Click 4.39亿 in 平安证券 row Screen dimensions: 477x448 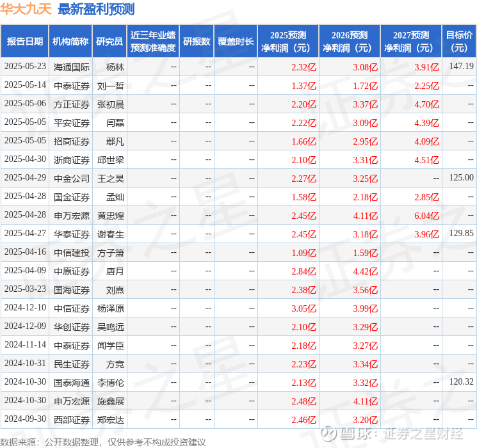(x=426, y=123)
